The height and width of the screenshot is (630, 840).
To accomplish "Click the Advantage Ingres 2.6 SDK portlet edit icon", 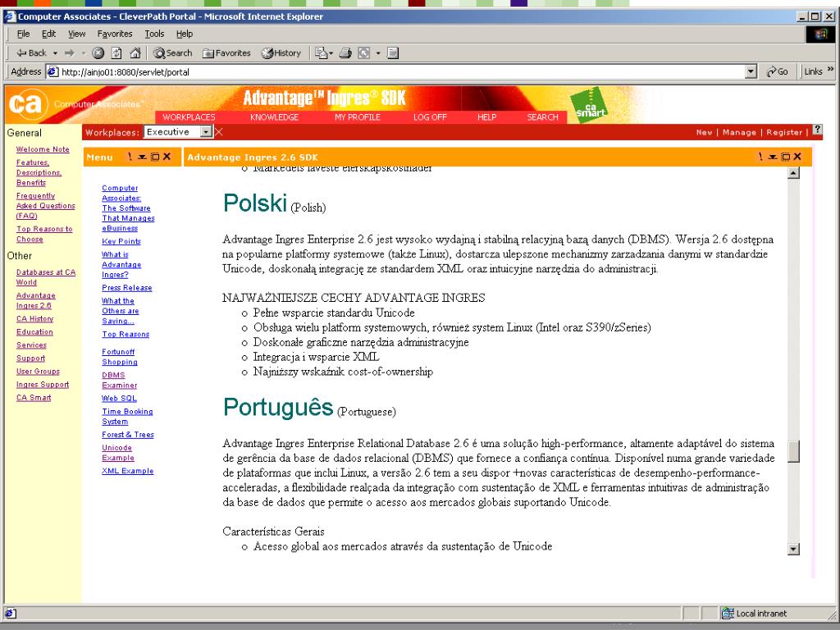I will (760, 157).
